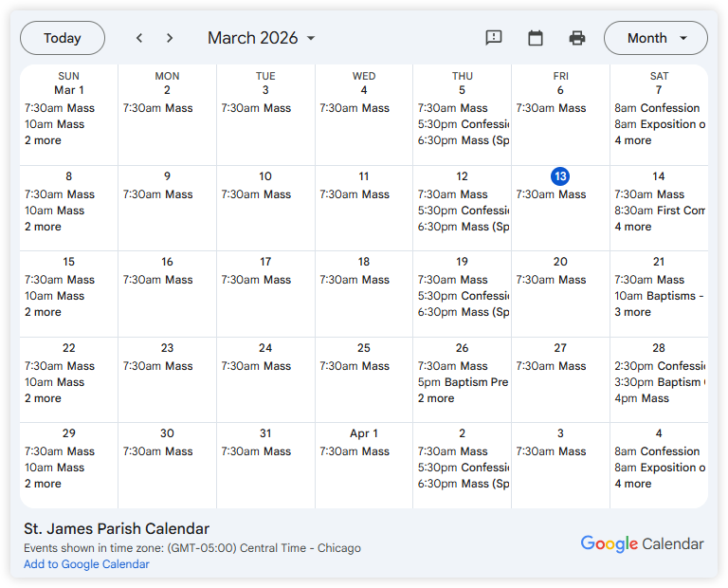Click the calendar icon in toolbar
This screenshot has width=728, height=588.
[536, 38]
